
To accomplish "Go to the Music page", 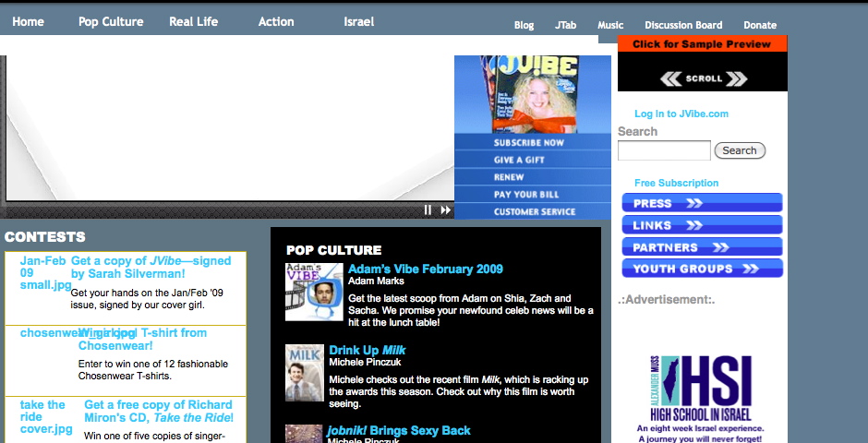I will [610, 25].
